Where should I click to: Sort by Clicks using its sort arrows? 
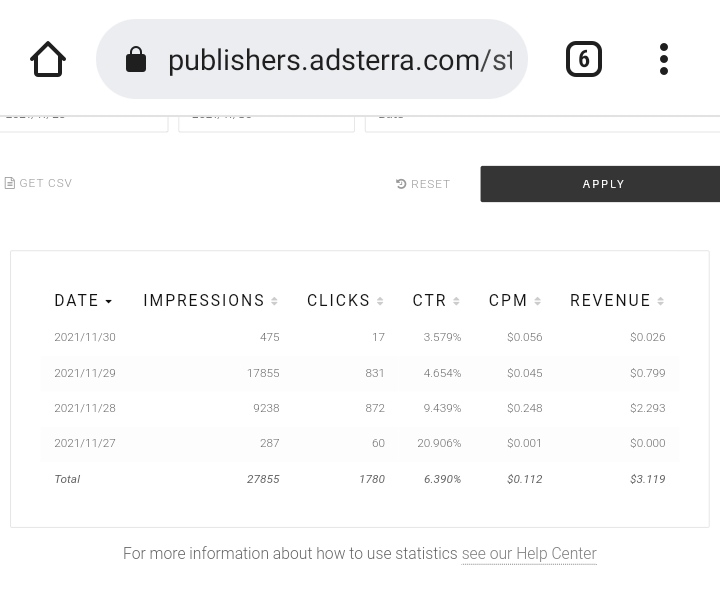[x=380, y=301]
